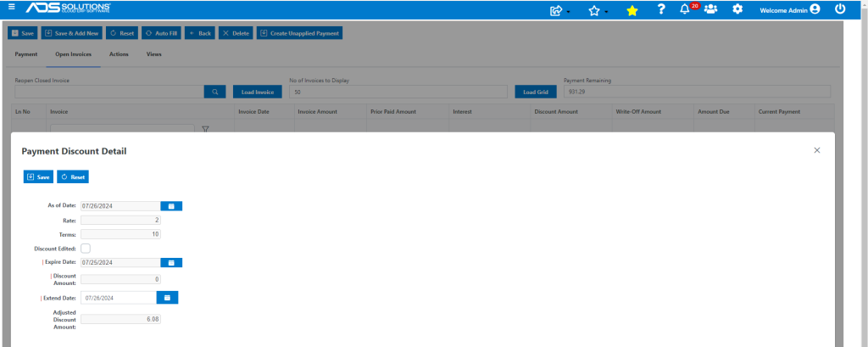The image size is (868, 347).
Task: Click the power logout icon
Action: coord(840,8)
